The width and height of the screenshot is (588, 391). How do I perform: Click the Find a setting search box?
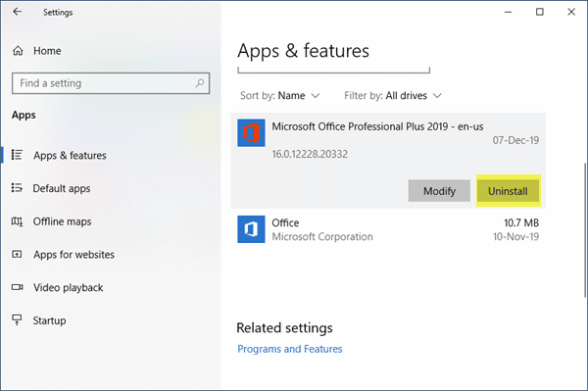(111, 83)
